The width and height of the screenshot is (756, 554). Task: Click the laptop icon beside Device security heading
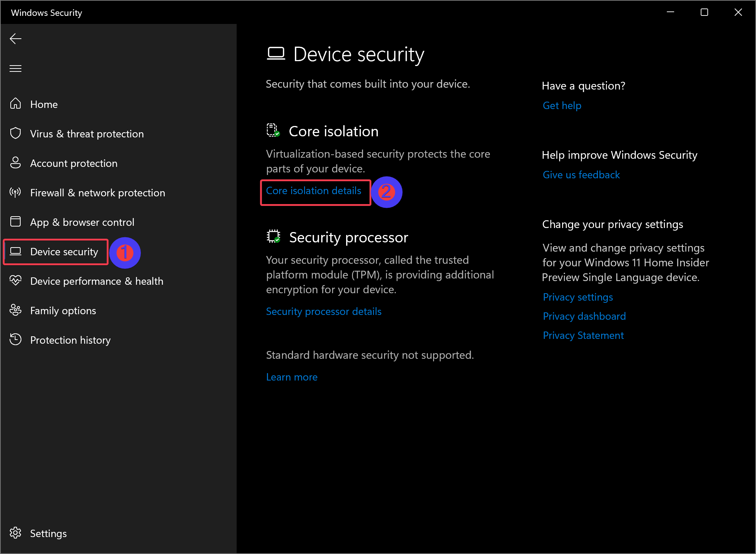click(276, 54)
